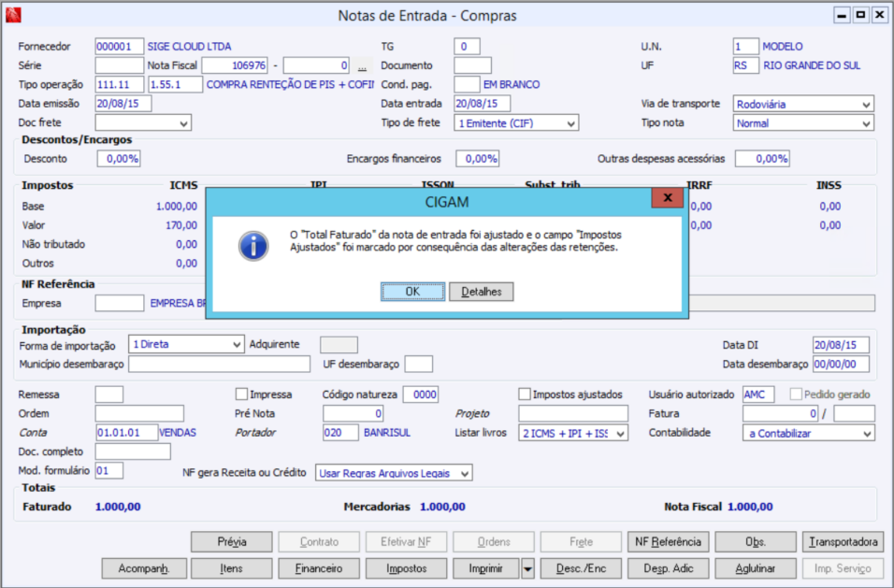Click the Projeto input field

[573, 413]
